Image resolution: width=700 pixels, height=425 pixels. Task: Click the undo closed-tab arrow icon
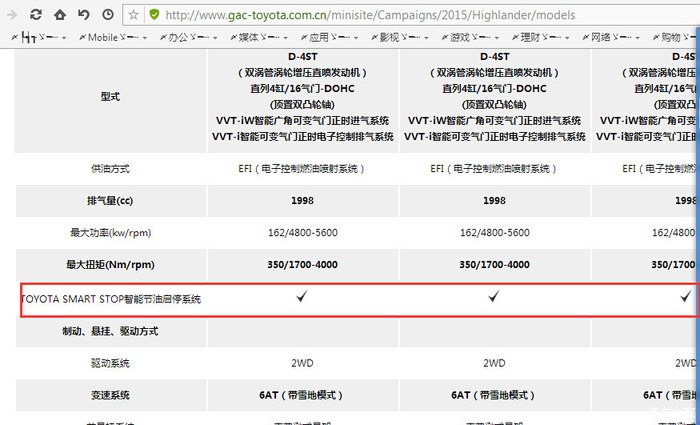click(84, 15)
